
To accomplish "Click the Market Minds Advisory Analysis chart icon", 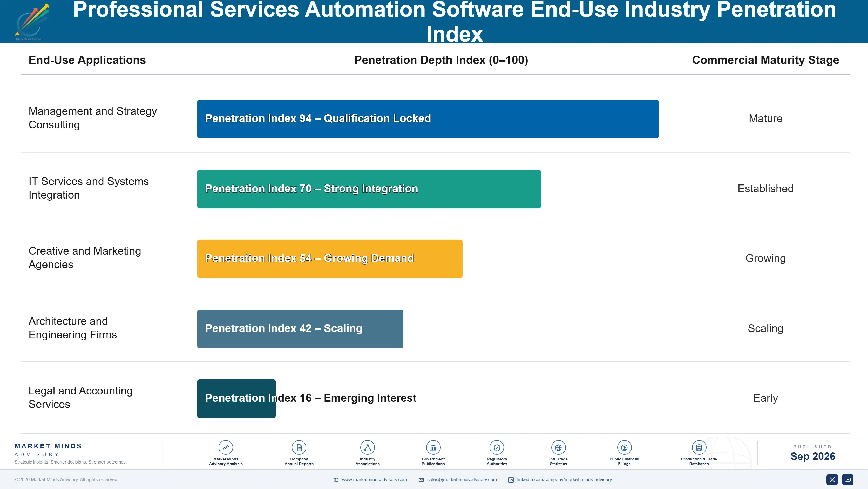I will point(226,447).
